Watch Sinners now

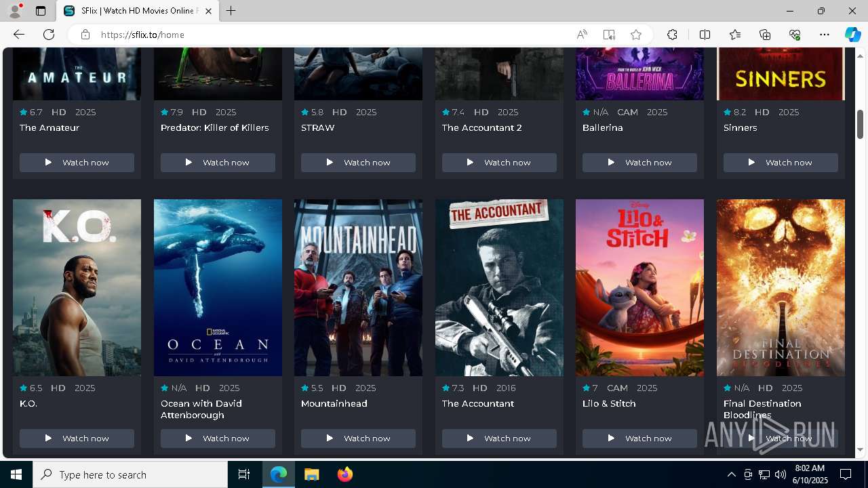(781, 163)
